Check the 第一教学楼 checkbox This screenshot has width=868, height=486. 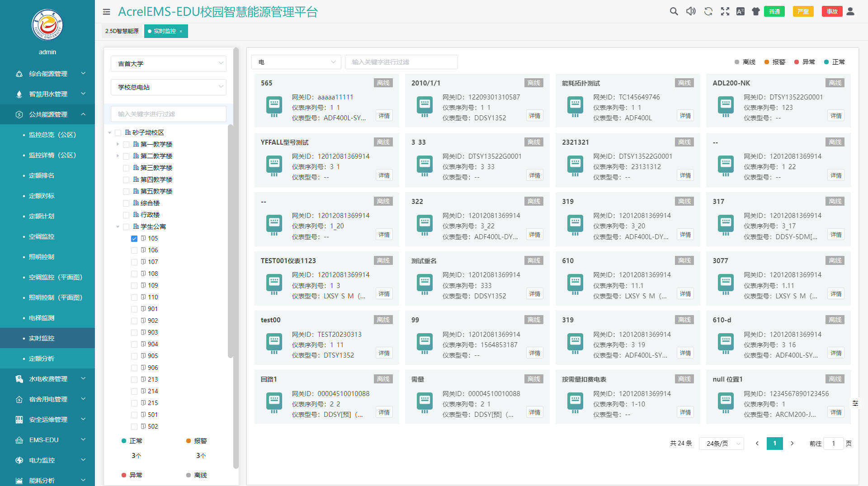coord(126,145)
